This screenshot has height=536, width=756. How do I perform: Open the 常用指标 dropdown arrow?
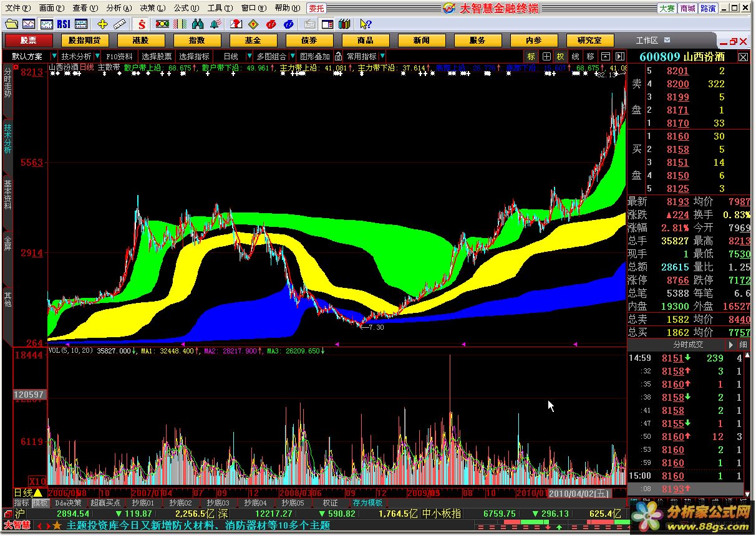(x=382, y=56)
